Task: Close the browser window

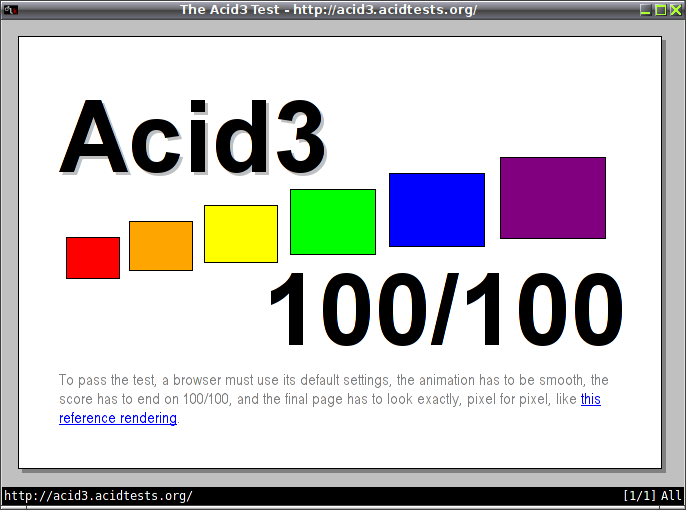Action: 676,10
